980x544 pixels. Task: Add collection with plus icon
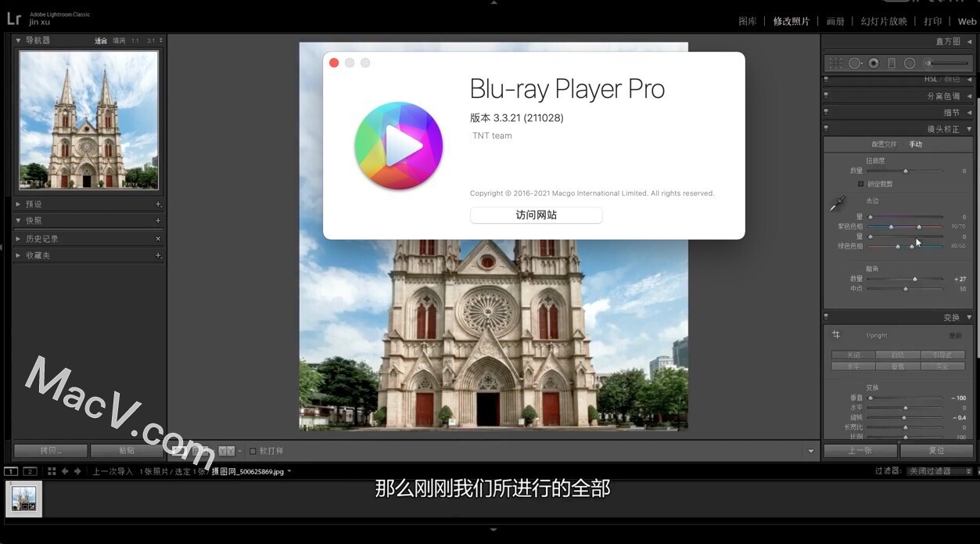click(158, 255)
